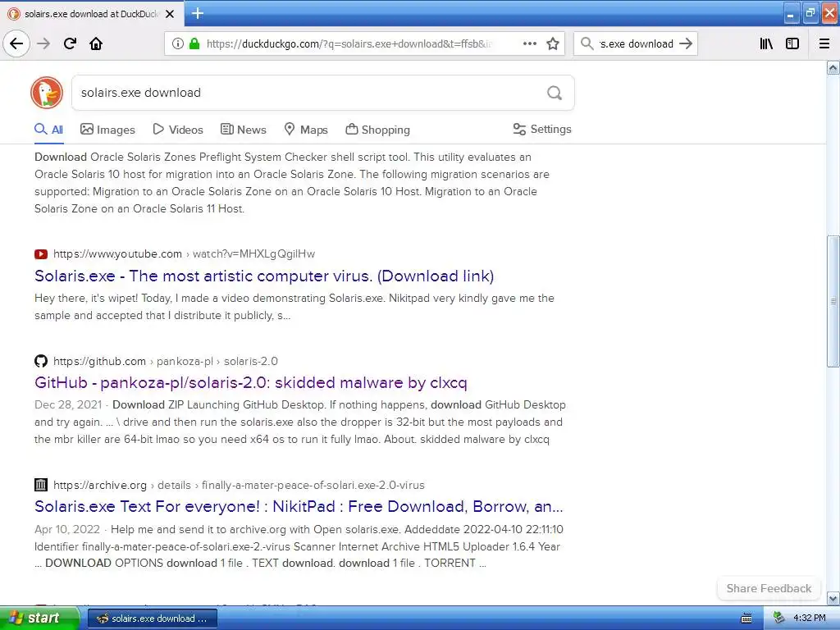Click the browser search box field

(x=636, y=43)
